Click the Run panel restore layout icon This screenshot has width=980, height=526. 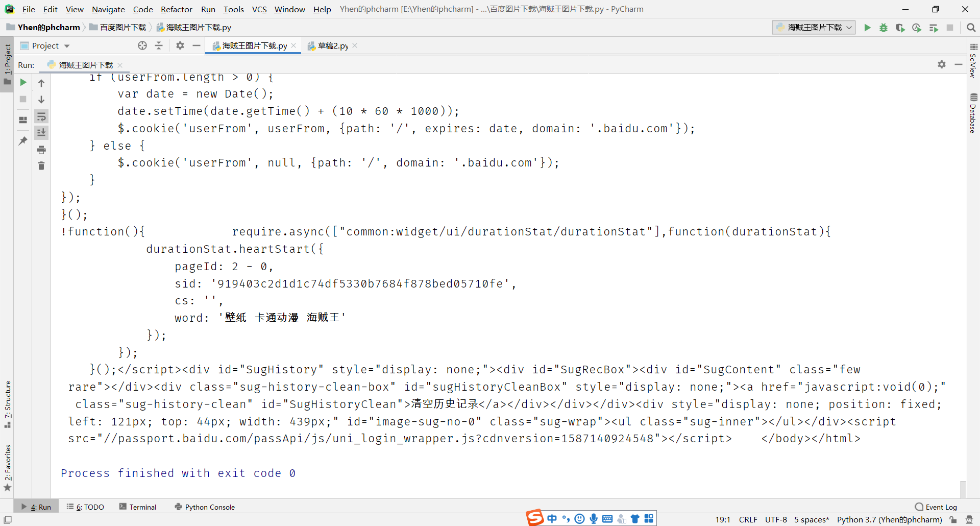[x=23, y=120]
